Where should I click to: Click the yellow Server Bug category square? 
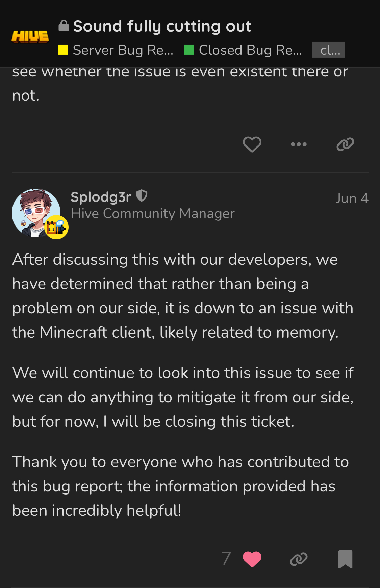[63, 50]
